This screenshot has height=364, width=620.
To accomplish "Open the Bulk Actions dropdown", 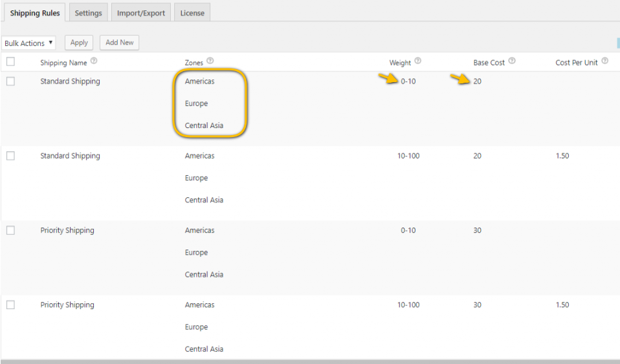I will [x=28, y=43].
